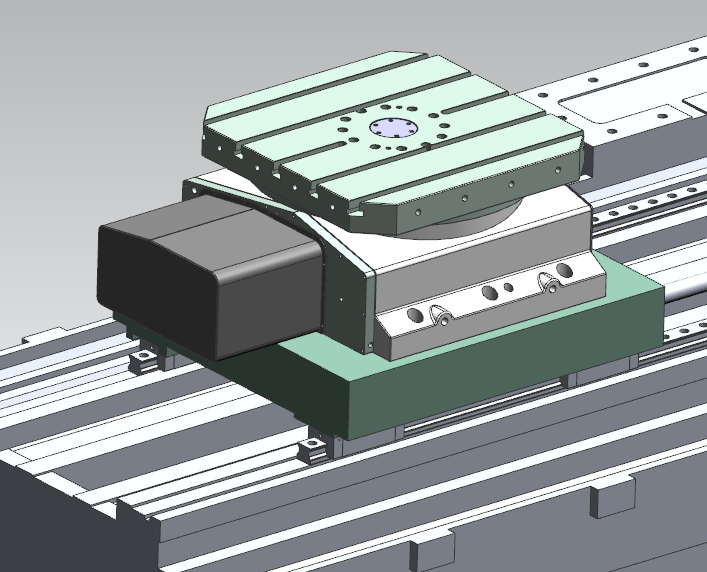Select the rectangular block at lower right of bed
The image size is (707, 572).
tap(612, 497)
